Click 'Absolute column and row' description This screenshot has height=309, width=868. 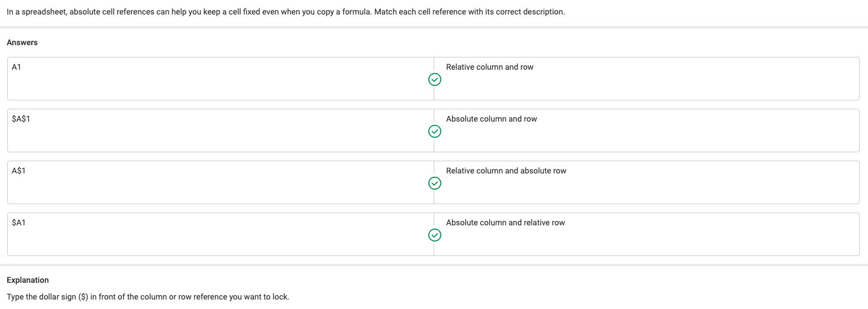point(491,119)
